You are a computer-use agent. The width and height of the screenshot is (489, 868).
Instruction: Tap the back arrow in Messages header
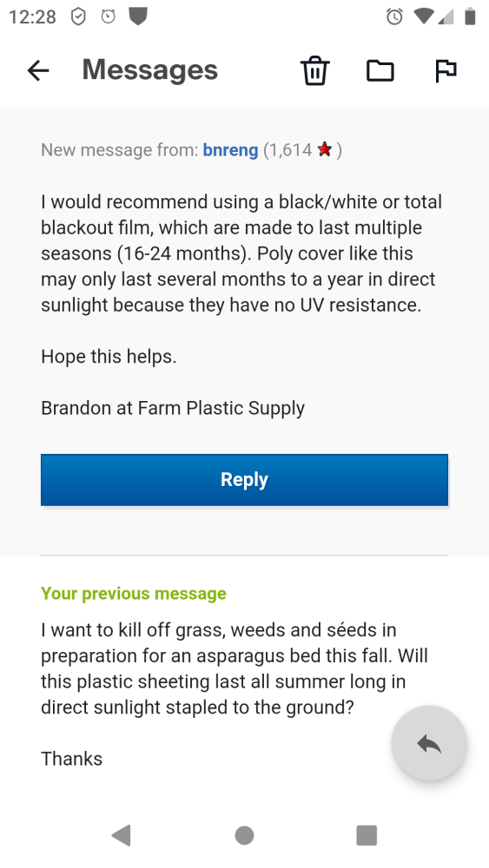pos(38,71)
